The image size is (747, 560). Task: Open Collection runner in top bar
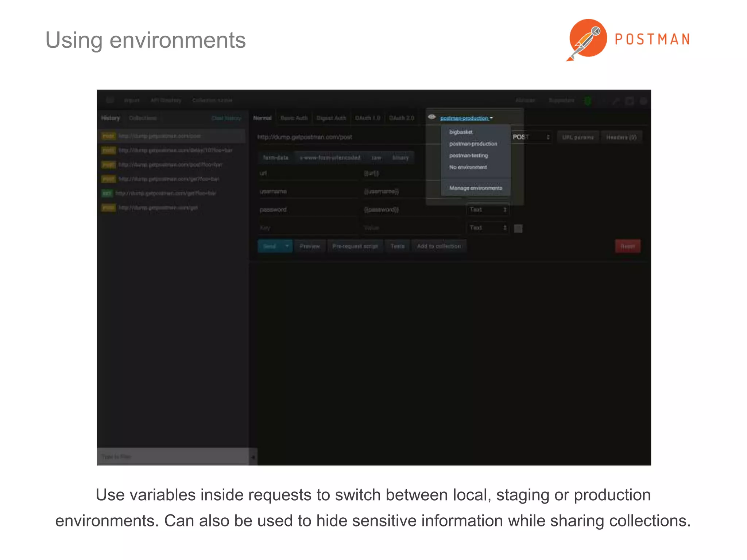(212, 100)
